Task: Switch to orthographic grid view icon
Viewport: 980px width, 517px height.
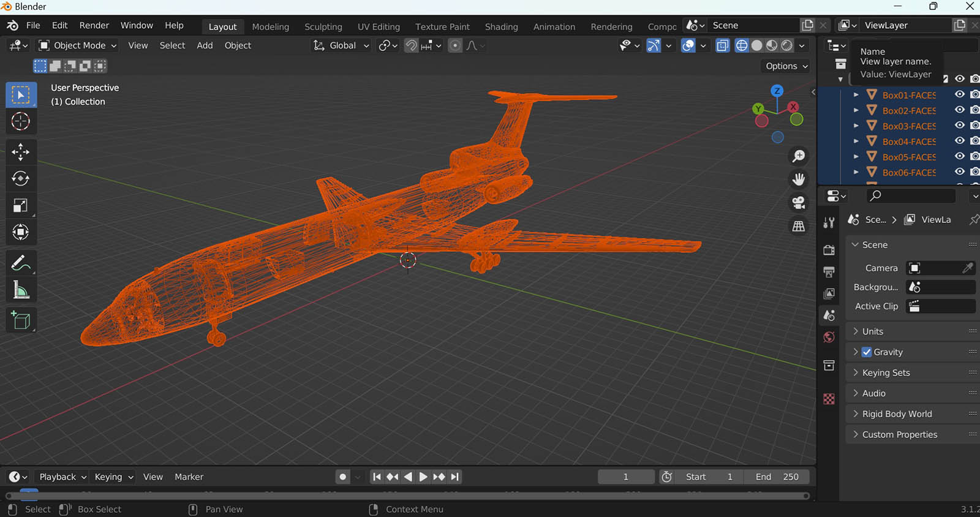Action: (x=798, y=226)
